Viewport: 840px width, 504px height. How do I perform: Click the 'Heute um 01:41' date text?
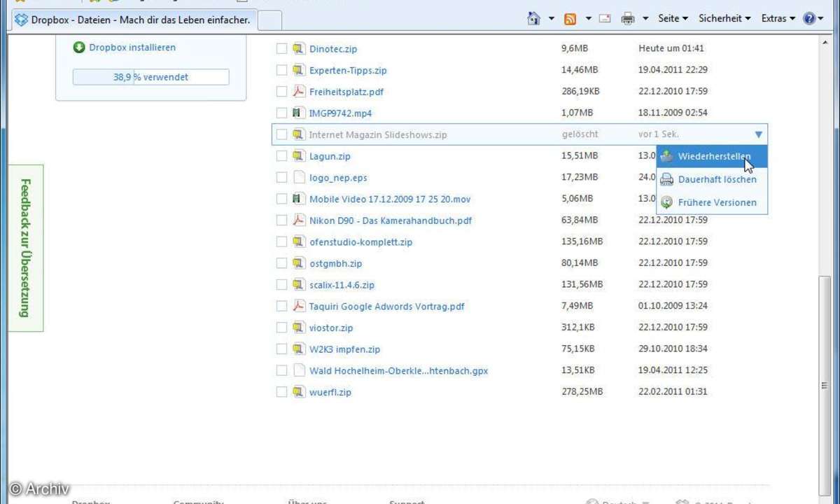click(x=671, y=48)
